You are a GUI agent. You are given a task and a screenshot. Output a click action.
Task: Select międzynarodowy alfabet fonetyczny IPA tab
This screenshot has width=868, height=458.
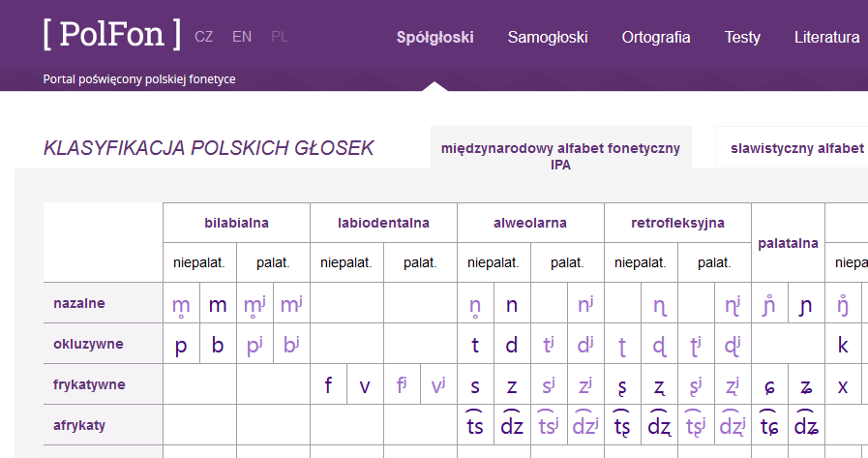tap(560, 156)
